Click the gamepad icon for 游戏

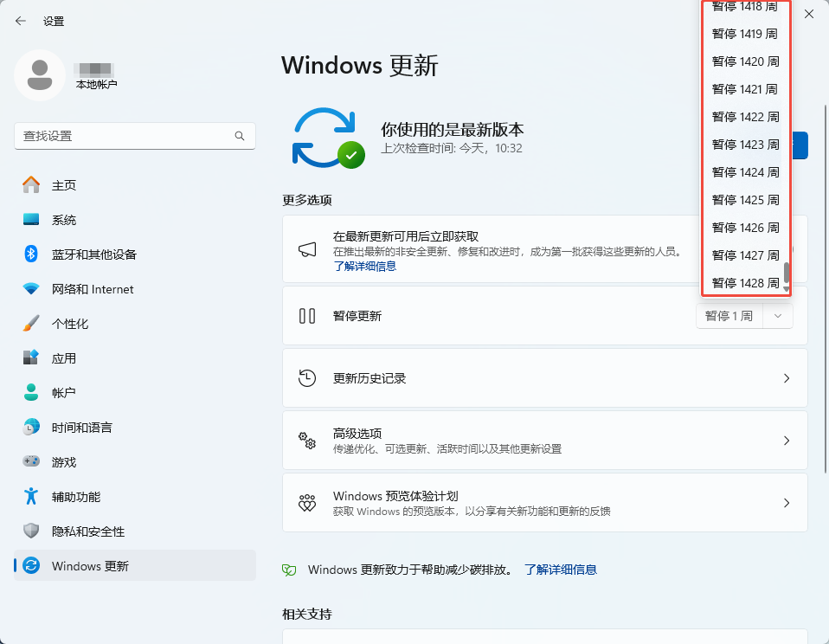[31, 461]
